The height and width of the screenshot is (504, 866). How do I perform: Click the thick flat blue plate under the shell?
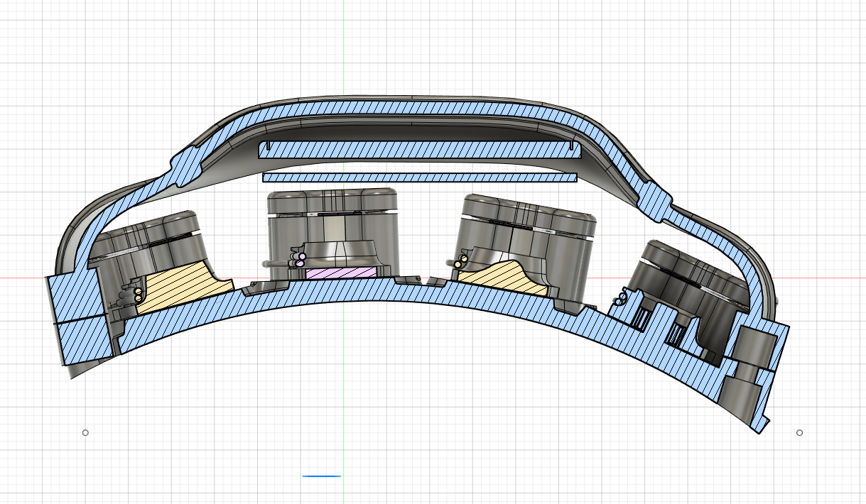click(x=419, y=149)
